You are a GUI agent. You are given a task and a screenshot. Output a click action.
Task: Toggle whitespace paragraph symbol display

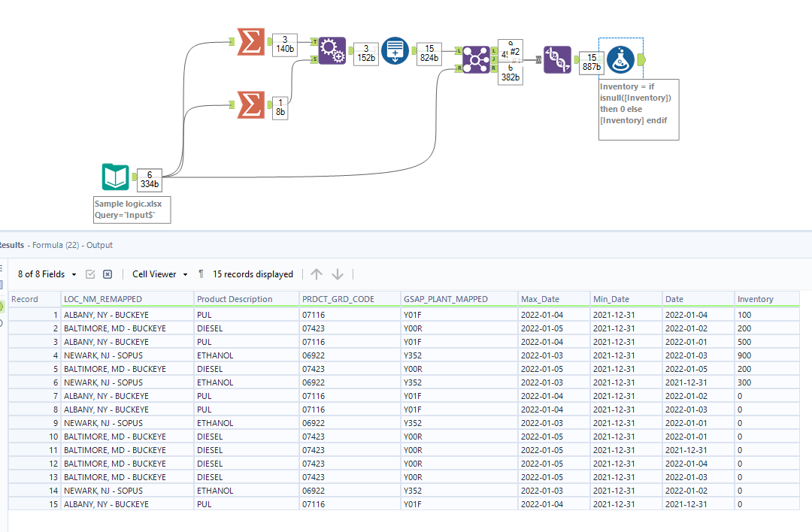(201, 274)
